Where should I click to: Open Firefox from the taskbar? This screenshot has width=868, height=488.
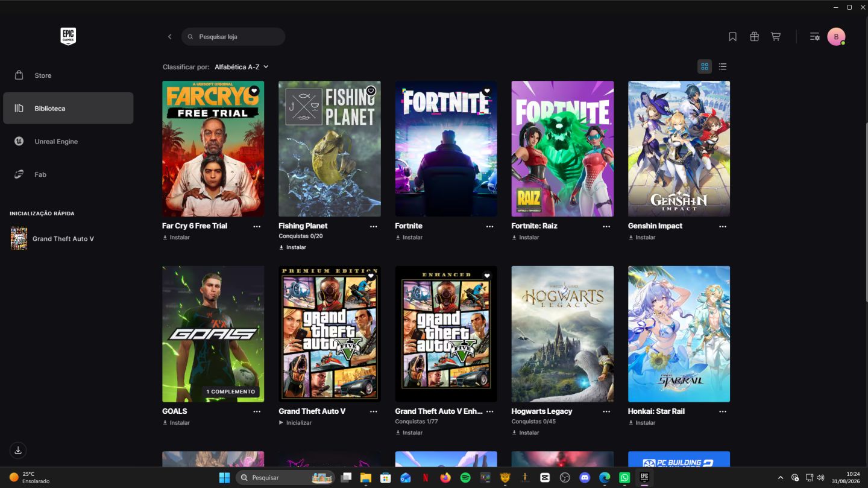(x=445, y=477)
